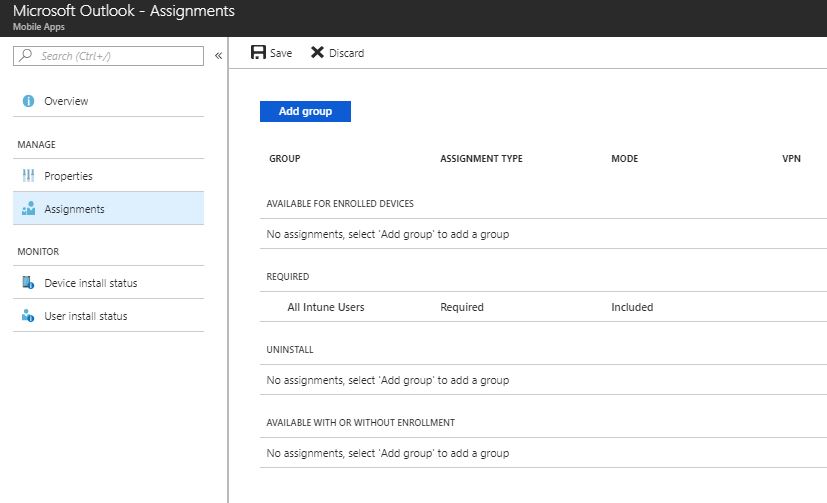Screen dimensions: 827x503
Task: Click the REQUIRED section heading
Action: [x=288, y=277]
